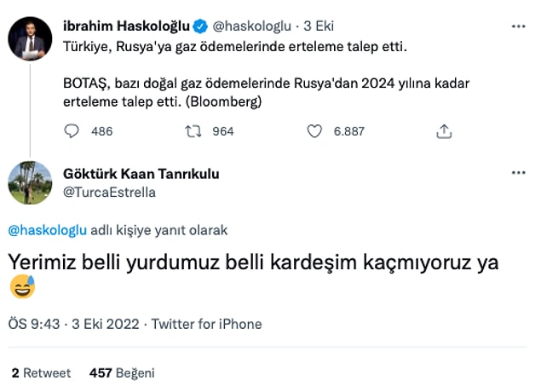Click the @TurcaEstrella handle
This screenshot has height=392, width=541.
pyautogui.click(x=109, y=192)
